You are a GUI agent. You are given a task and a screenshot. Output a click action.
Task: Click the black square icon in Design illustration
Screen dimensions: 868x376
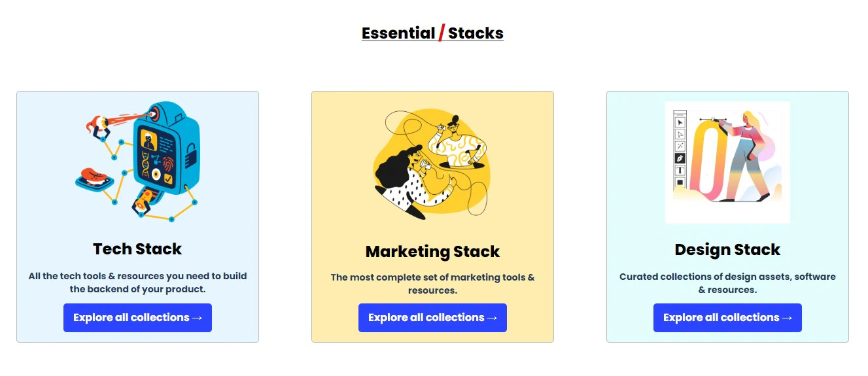(680, 182)
